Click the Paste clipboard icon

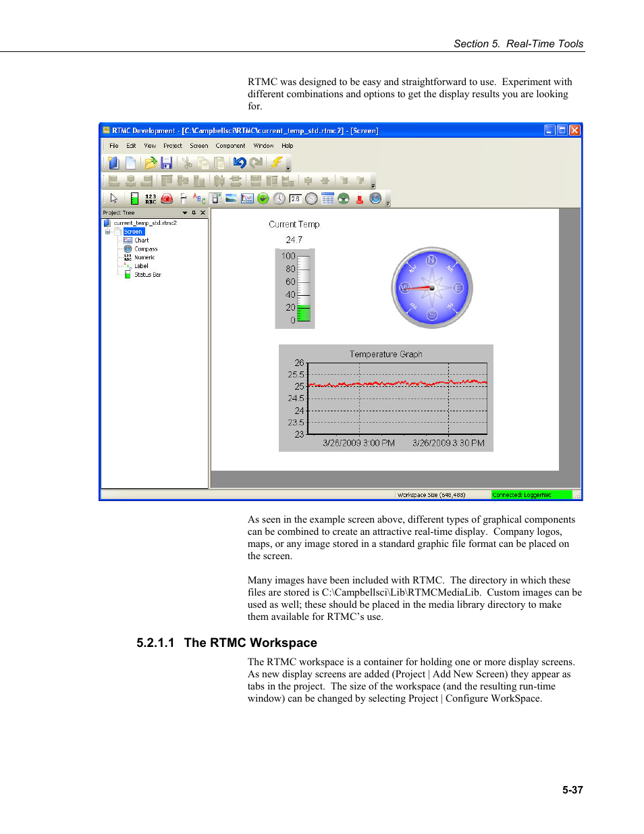(x=219, y=163)
